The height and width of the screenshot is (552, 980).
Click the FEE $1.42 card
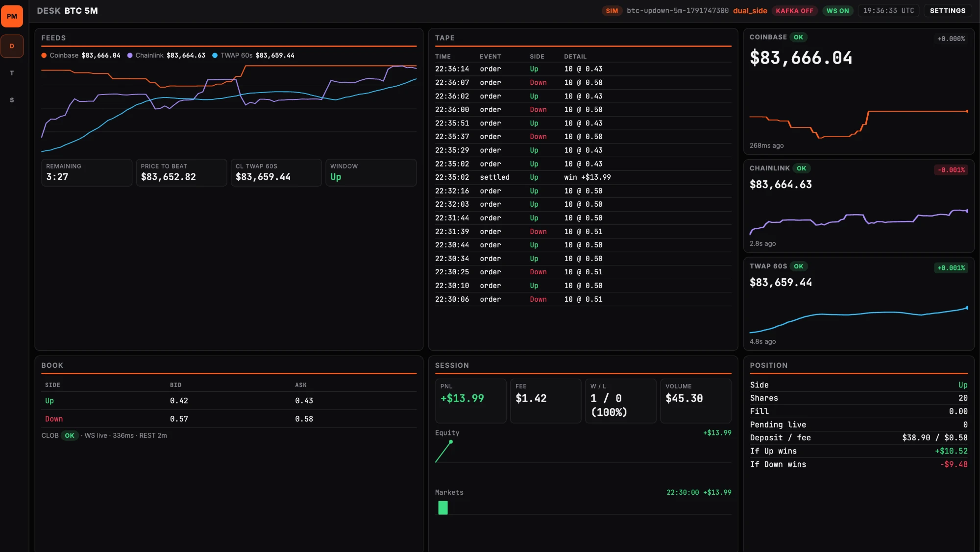click(545, 401)
